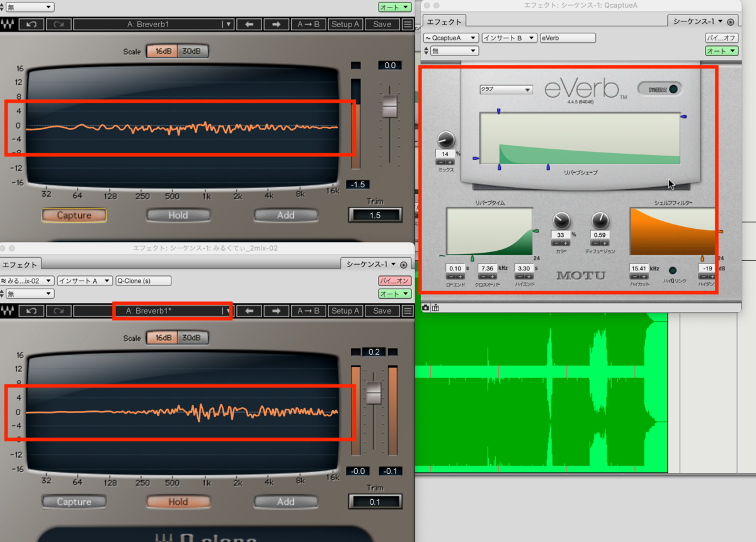The image size is (756, 542).
Task: Select エフェクト tab in 2mix-02 window
Action: pyautogui.click(x=20, y=265)
